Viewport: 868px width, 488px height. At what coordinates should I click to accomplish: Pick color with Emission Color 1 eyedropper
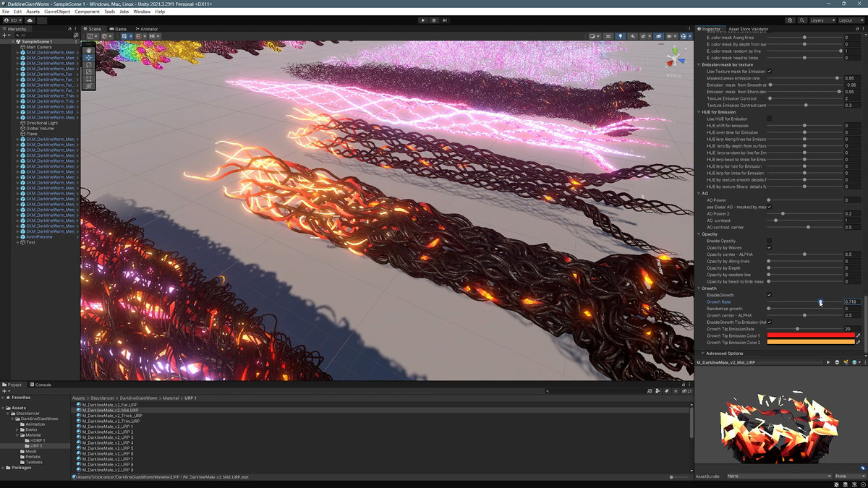point(859,335)
